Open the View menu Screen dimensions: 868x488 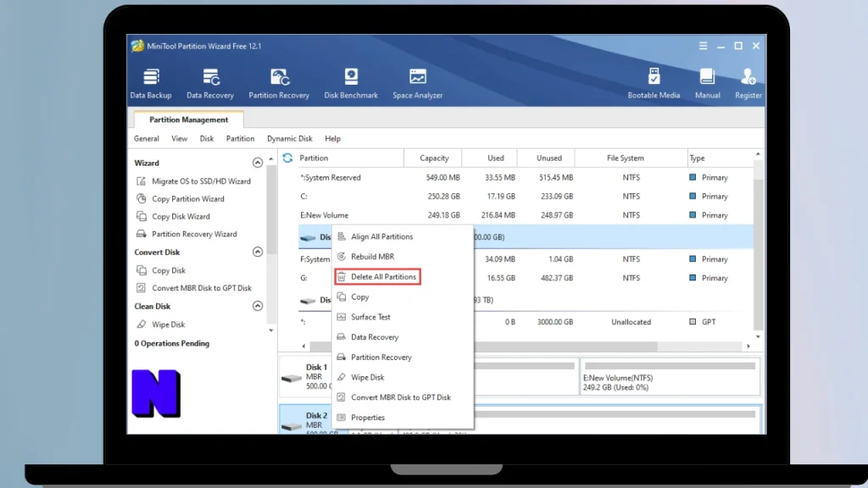coord(179,138)
